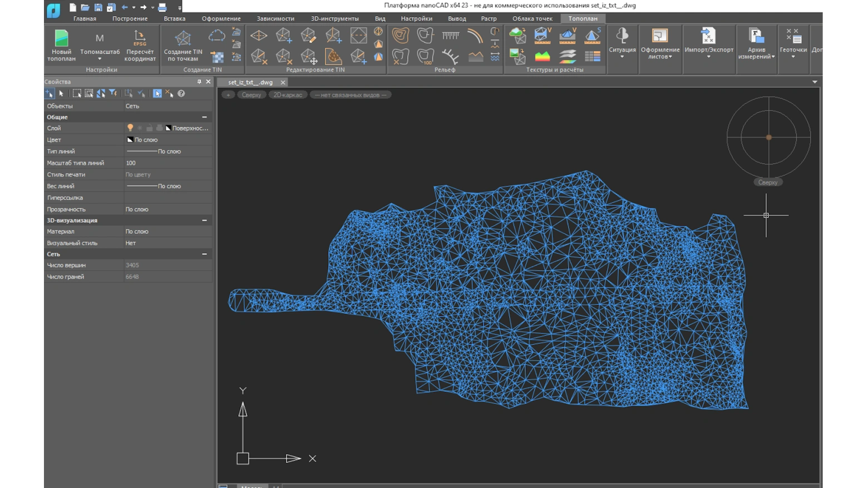Select the contour lines relief icon

[400, 36]
